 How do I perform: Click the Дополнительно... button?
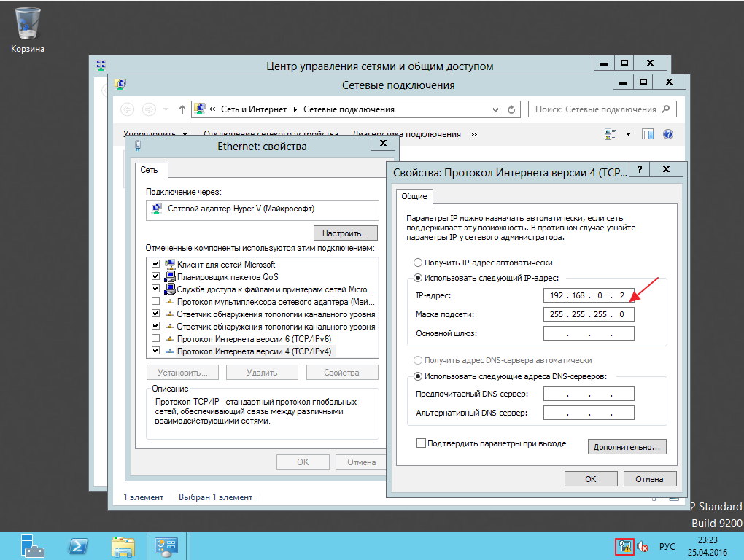627,447
